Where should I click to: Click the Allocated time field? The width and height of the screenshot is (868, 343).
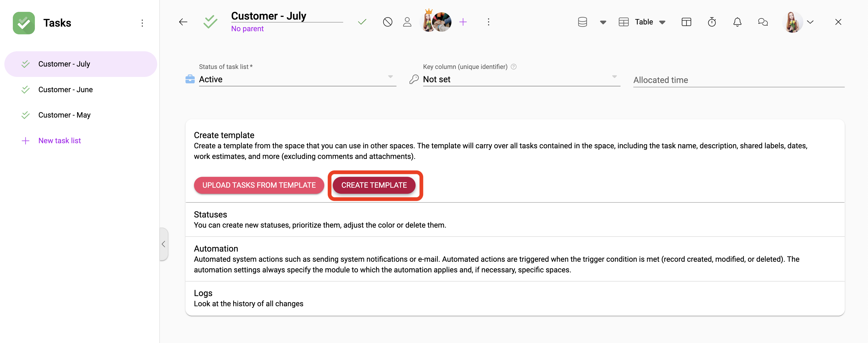click(x=739, y=80)
